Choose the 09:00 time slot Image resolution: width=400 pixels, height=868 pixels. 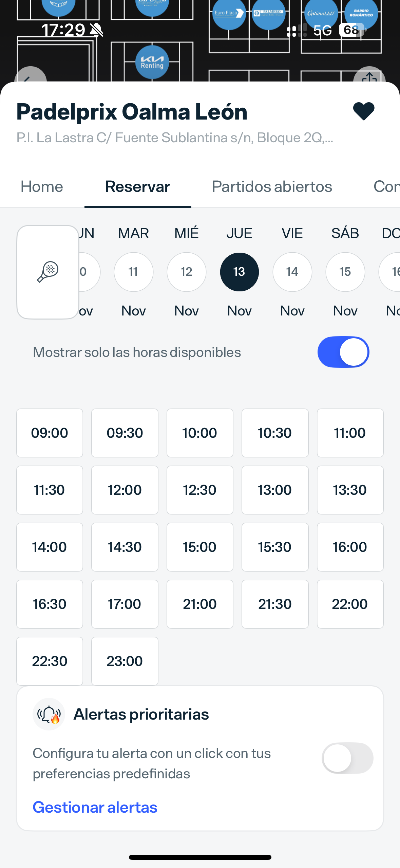50,433
